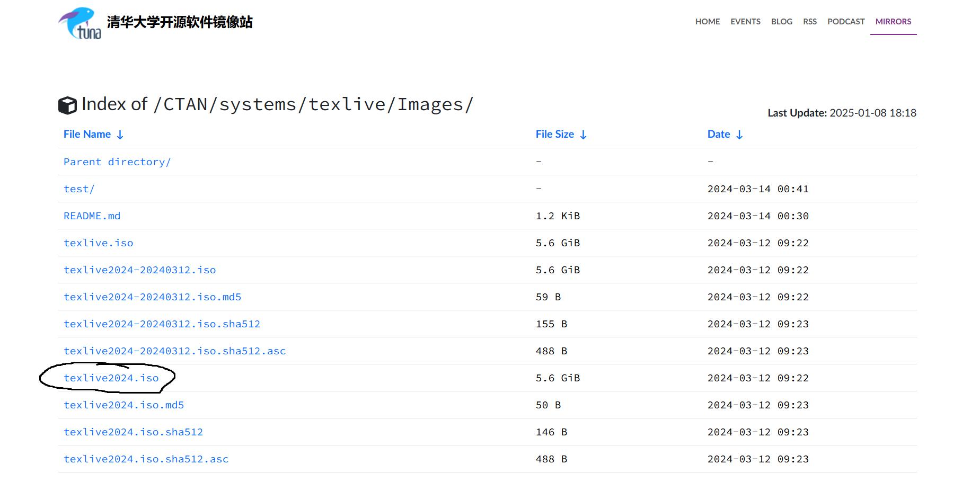This screenshot has height=500, width=980.
Task: Sort by File Name arrow icon
Action: [120, 135]
